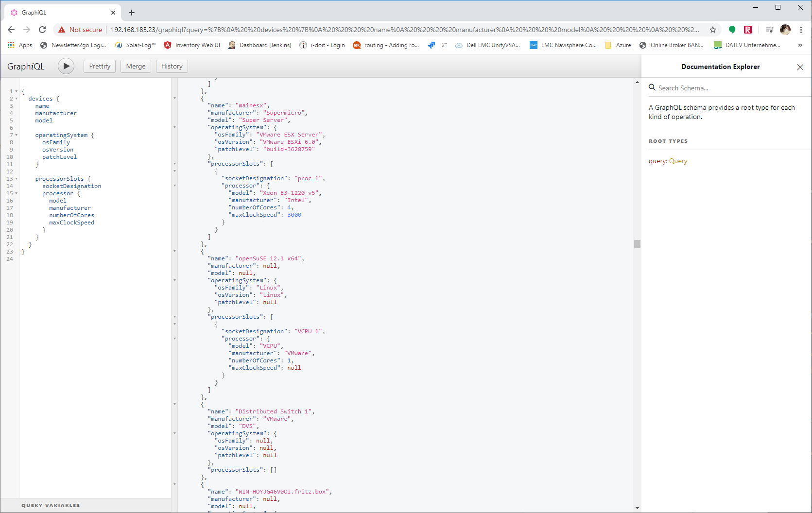Run the query with the Execute play button

[66, 66]
